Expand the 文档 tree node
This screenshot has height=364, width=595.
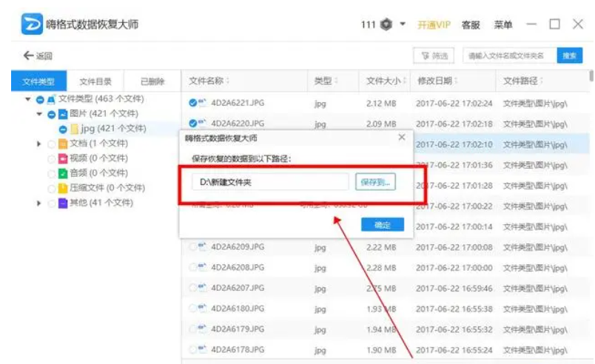coord(38,144)
